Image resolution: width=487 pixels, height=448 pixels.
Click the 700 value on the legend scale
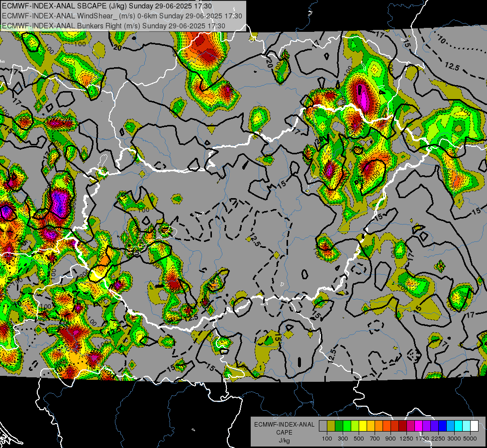tap(375, 439)
